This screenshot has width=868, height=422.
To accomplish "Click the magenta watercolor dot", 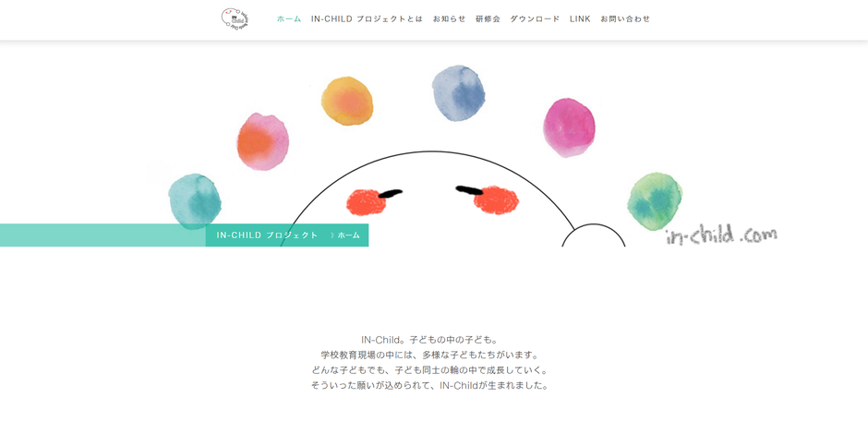I will 569,127.
